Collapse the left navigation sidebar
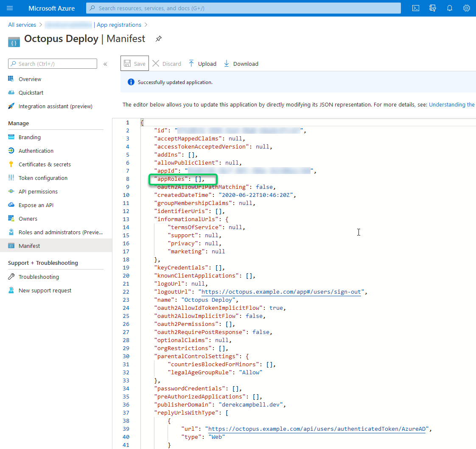 pos(105,63)
